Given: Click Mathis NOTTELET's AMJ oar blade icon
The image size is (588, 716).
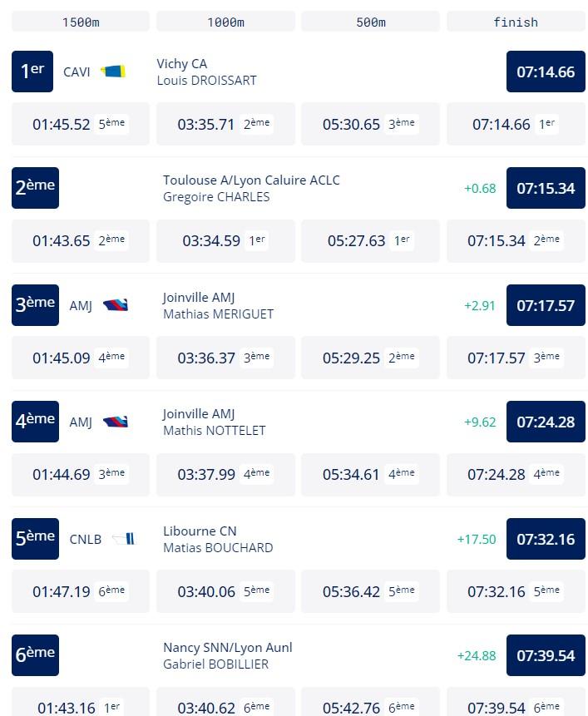Looking at the screenshot, I should click(116, 422).
